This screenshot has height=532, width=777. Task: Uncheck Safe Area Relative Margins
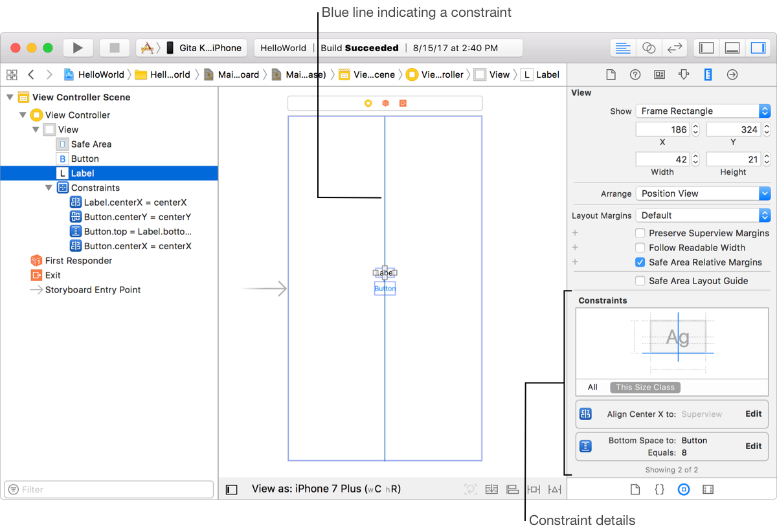(x=640, y=262)
